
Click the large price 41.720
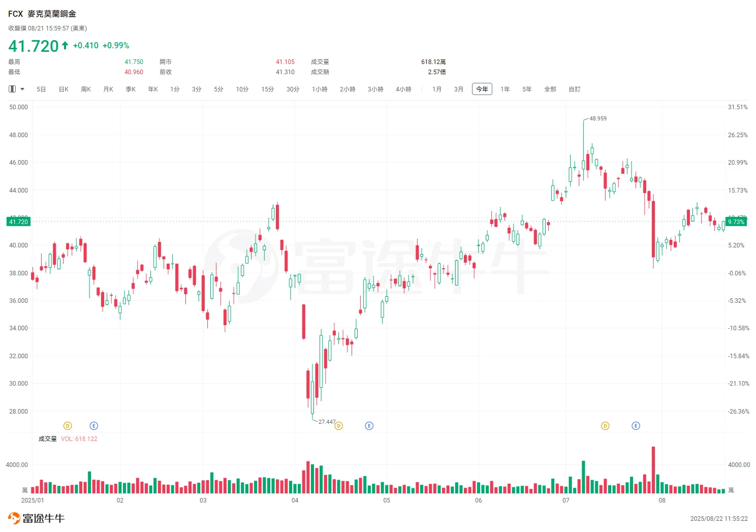34,46
